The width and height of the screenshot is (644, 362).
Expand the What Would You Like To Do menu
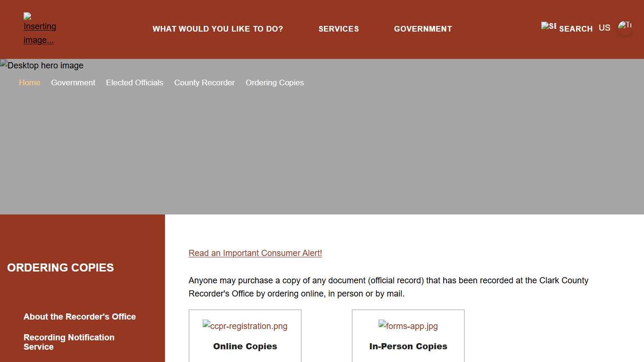point(218,29)
